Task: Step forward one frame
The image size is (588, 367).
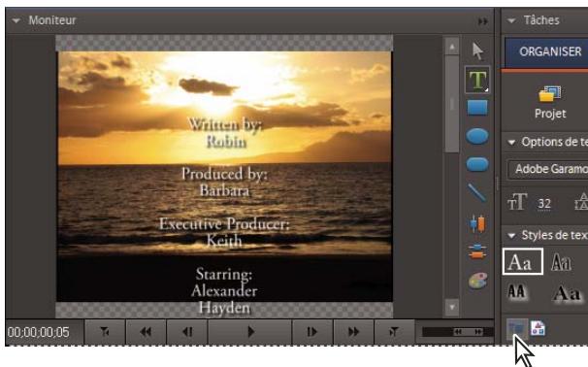Action: coord(312,332)
